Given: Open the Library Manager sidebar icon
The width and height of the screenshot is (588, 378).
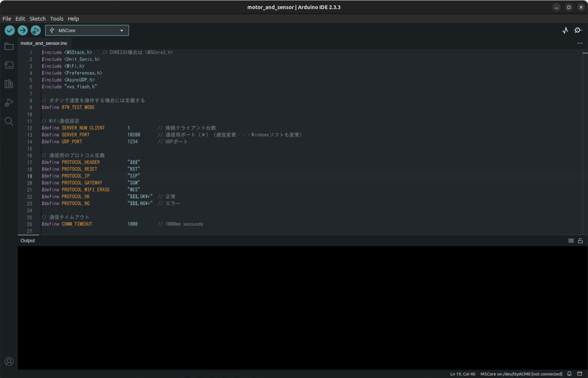Looking at the screenshot, I should [9, 84].
